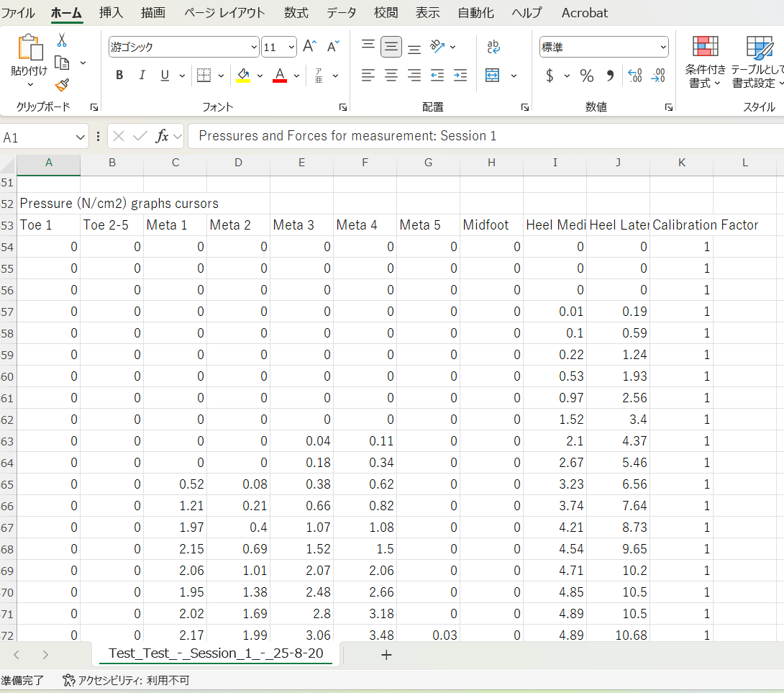
Task: Expand the number format dropdown showing 標準
Action: pyautogui.click(x=662, y=47)
